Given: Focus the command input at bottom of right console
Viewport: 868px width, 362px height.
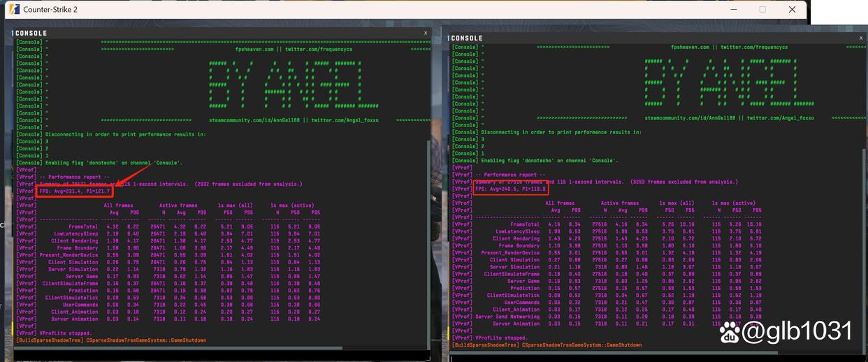Looking at the screenshot, I should [x=657, y=359].
